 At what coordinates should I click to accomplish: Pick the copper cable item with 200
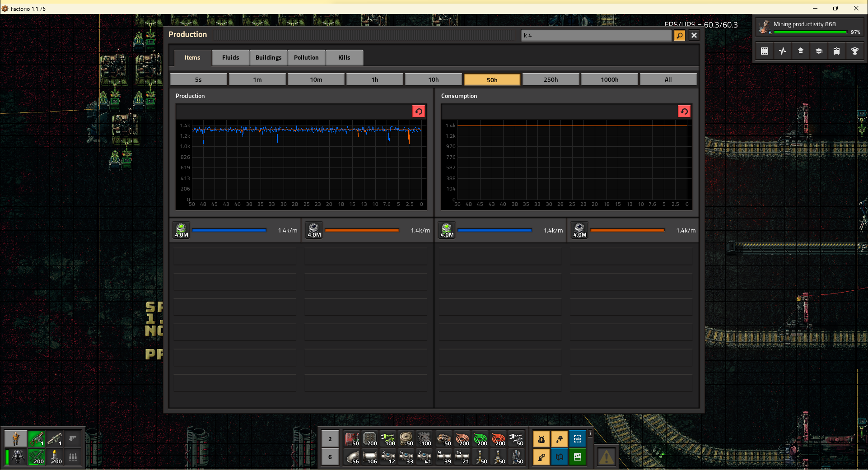pos(462,439)
